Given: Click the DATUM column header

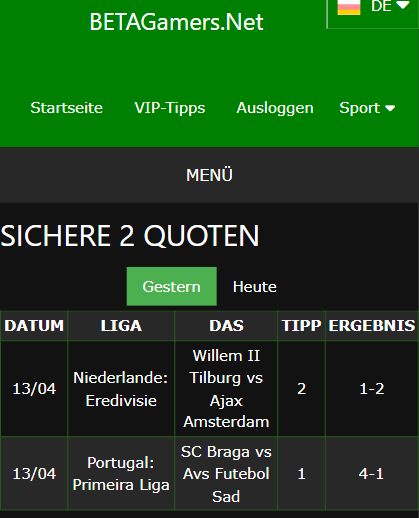Looking at the screenshot, I should (34, 326).
